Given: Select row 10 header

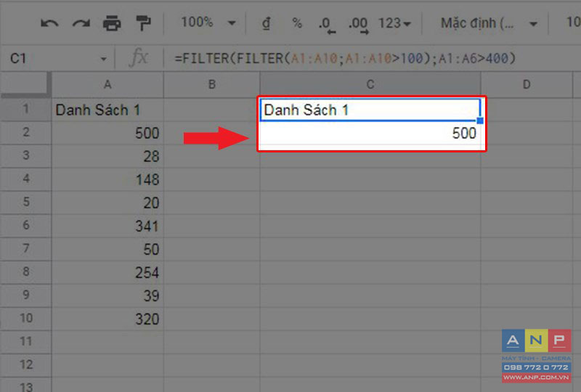Looking at the screenshot, I should point(25,319).
